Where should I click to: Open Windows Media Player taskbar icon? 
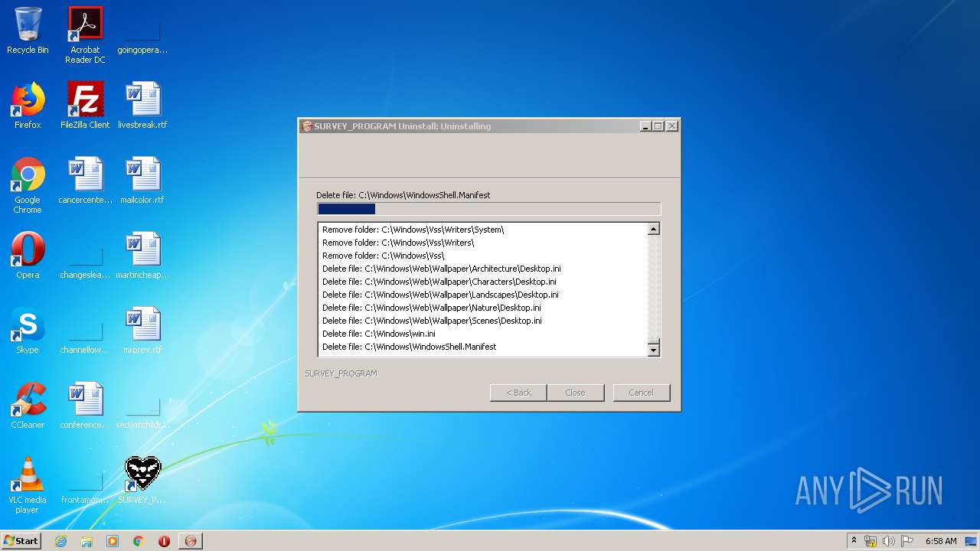[113, 541]
